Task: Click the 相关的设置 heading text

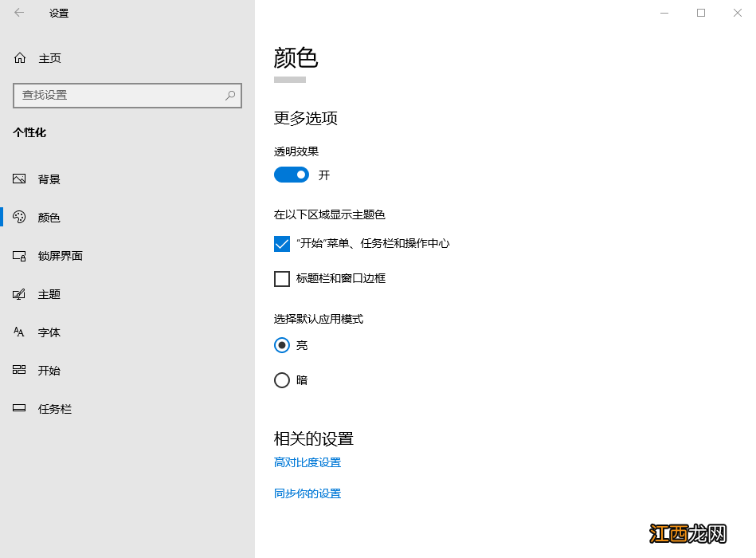Action: click(314, 439)
